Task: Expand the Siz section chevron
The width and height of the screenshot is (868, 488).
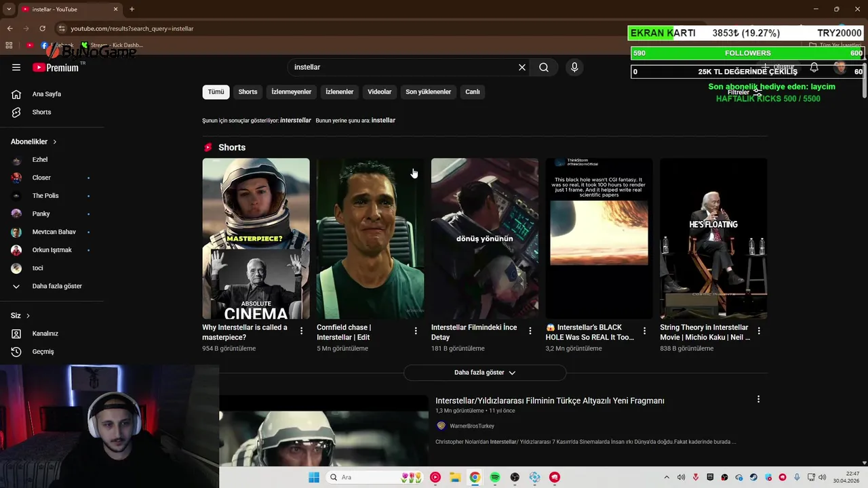Action: pos(28,316)
